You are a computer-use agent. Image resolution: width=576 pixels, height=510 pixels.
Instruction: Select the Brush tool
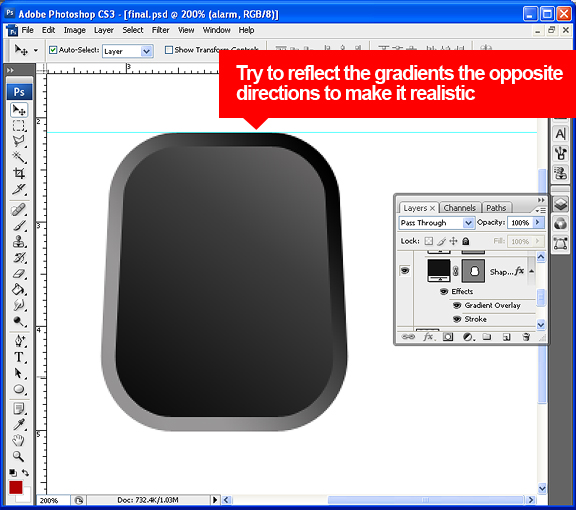click(19, 226)
